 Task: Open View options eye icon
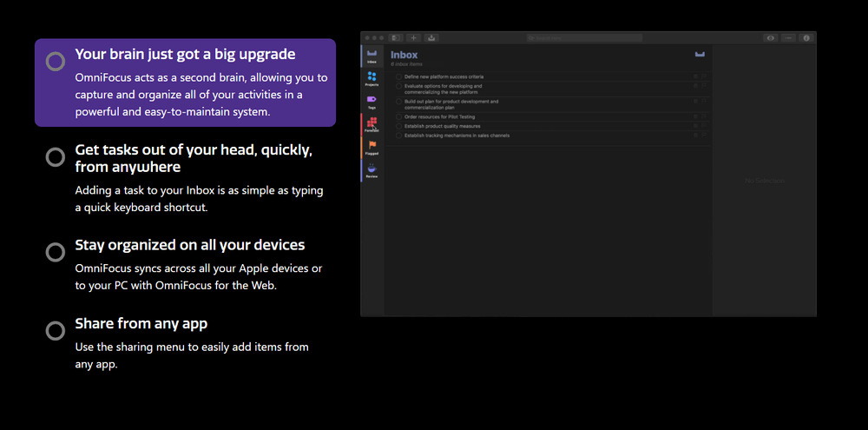coord(770,37)
